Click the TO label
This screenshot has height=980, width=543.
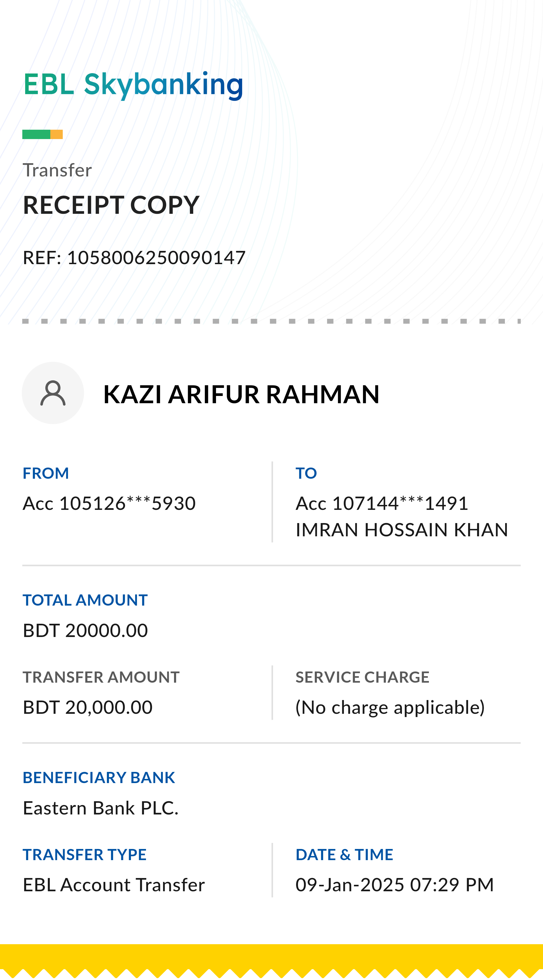[x=306, y=473]
